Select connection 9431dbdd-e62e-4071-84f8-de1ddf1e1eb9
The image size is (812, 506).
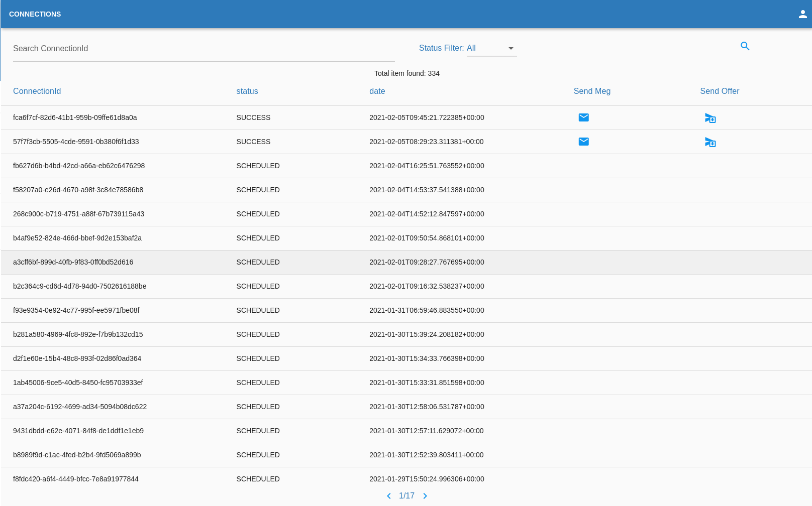click(x=78, y=431)
